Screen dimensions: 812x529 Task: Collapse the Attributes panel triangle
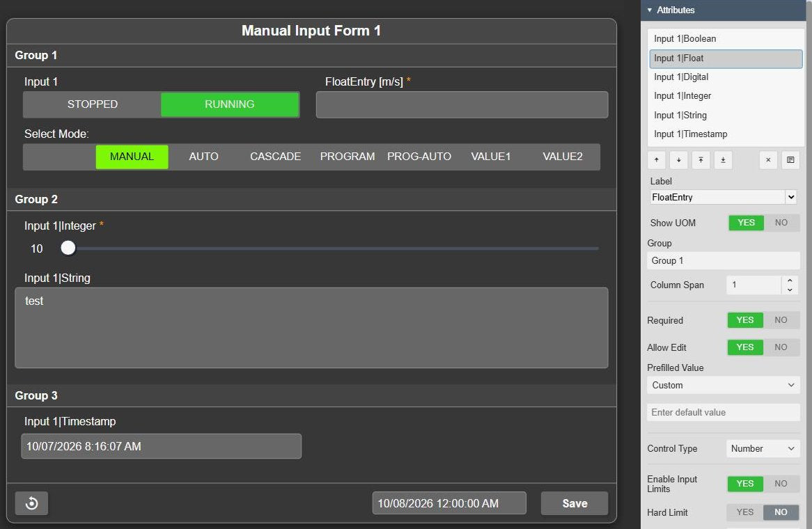coord(650,10)
